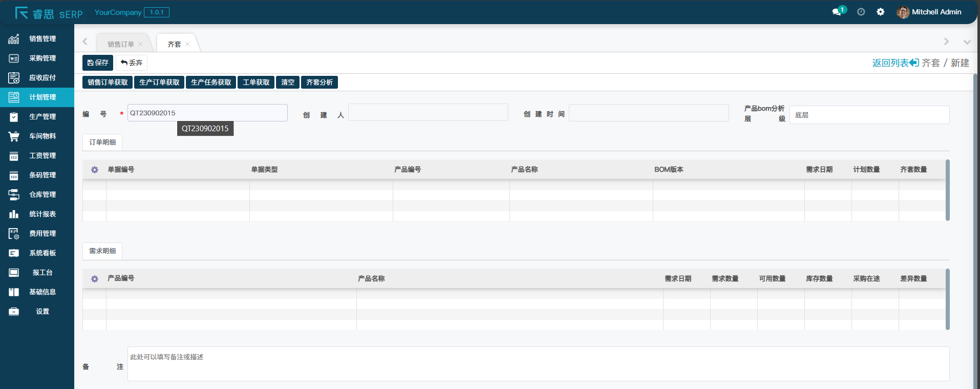The image size is (980, 389).
Task: Click the gear icon in 需求明细 table header
Action: [x=95, y=279]
